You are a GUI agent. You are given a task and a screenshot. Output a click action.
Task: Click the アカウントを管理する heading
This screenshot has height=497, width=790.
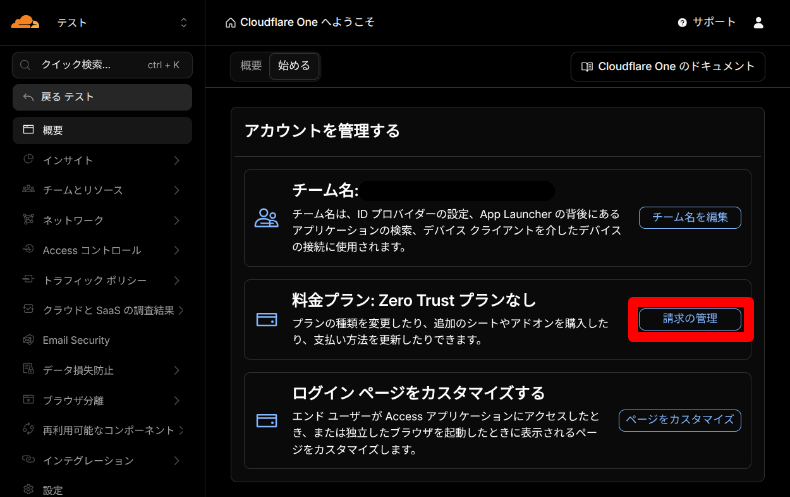point(322,131)
